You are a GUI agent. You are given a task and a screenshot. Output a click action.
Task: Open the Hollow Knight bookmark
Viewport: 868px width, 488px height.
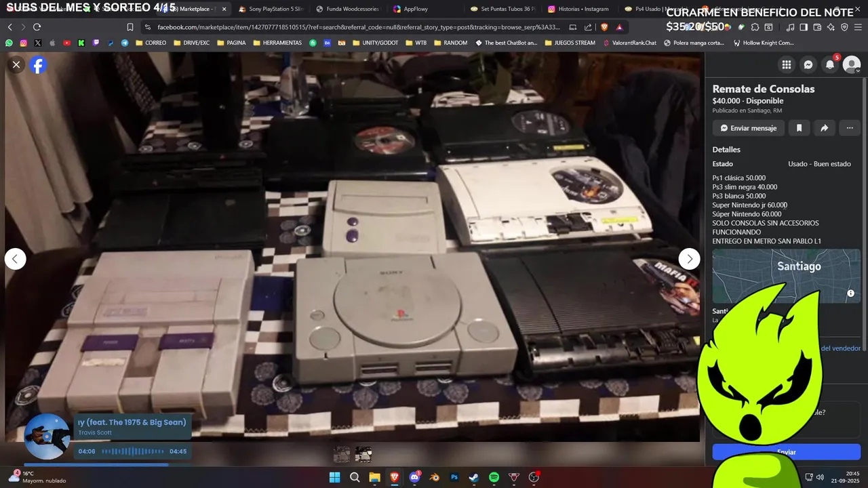764,43
